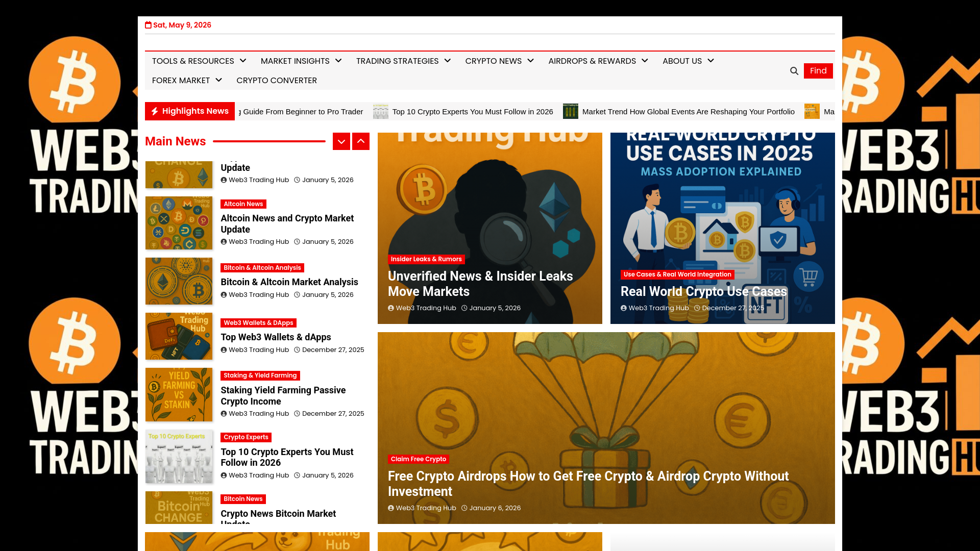Click the calendar icon beside the date
The height and width of the screenshot is (551, 980).
(x=148, y=25)
